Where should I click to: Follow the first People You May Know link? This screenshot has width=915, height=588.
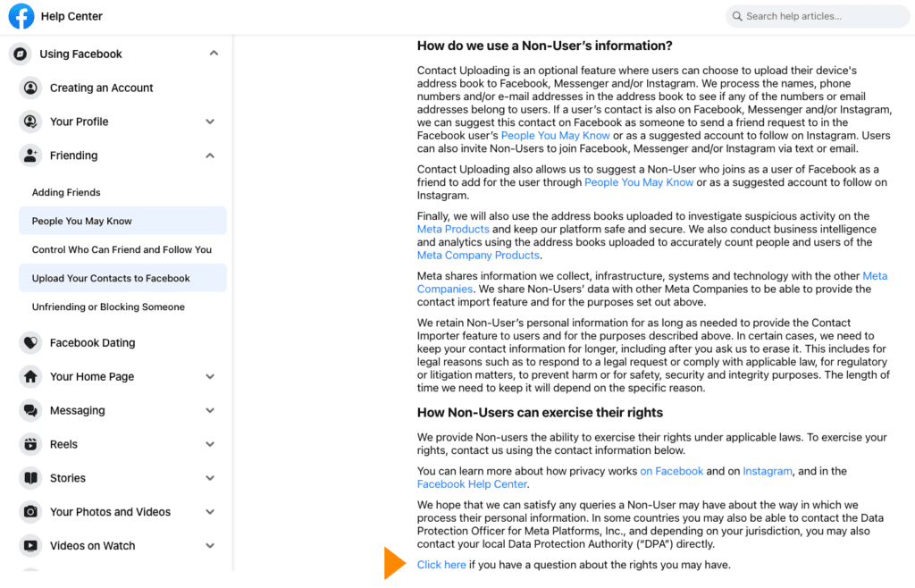(555, 135)
